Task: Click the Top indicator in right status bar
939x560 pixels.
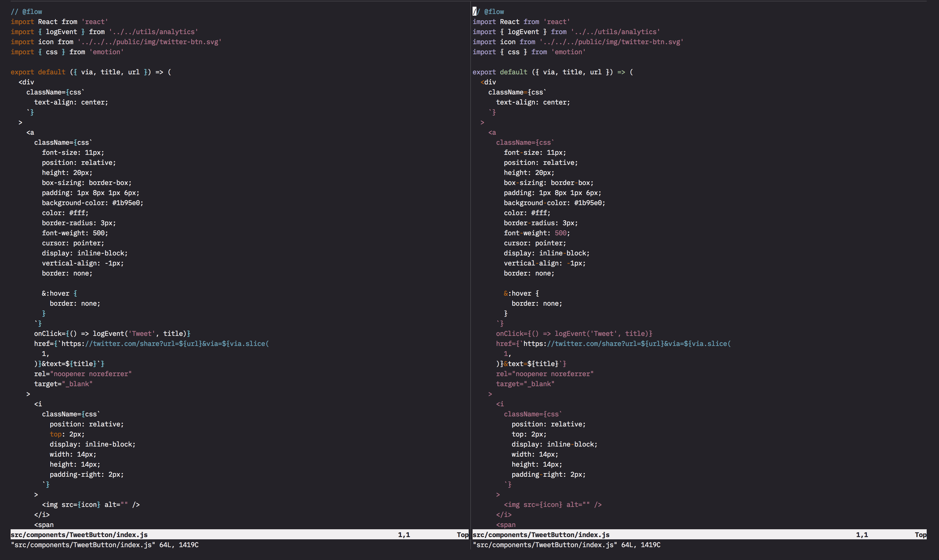Action: click(x=921, y=534)
